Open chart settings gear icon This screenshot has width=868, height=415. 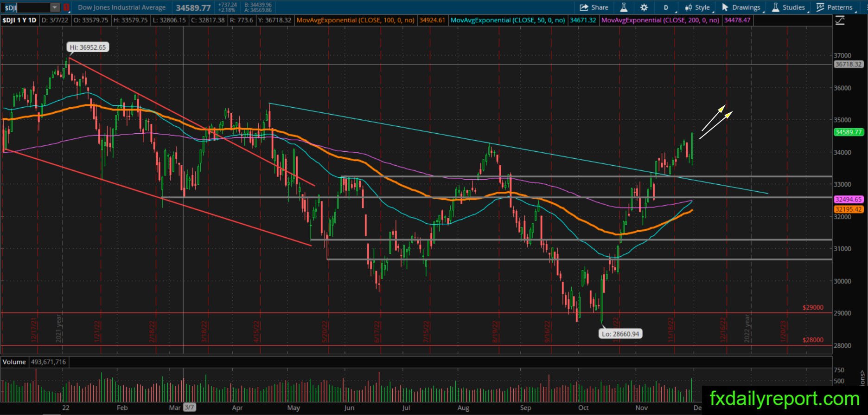(x=644, y=7)
